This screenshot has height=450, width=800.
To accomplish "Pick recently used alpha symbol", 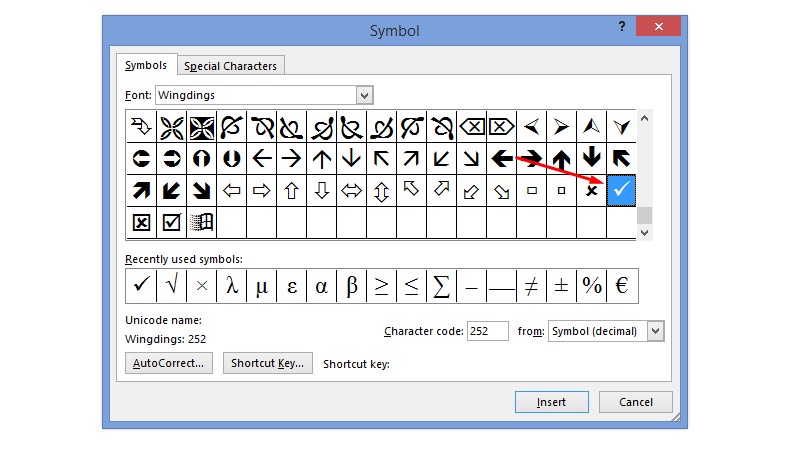I will pos(321,286).
